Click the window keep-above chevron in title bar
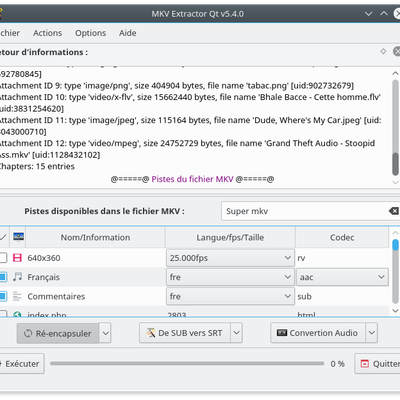Screen dimensions: 400x400 (x=384, y=14)
